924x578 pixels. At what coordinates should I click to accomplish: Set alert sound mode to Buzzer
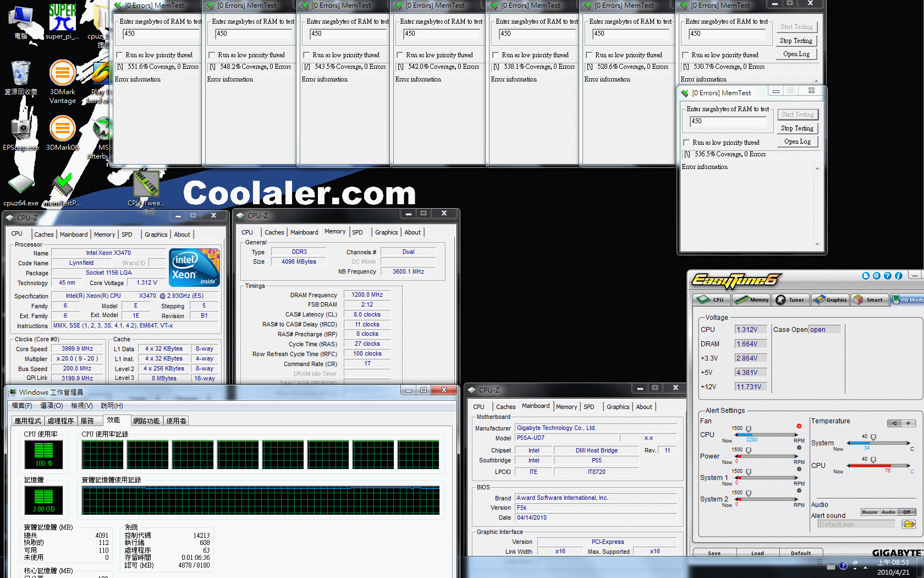click(x=870, y=512)
